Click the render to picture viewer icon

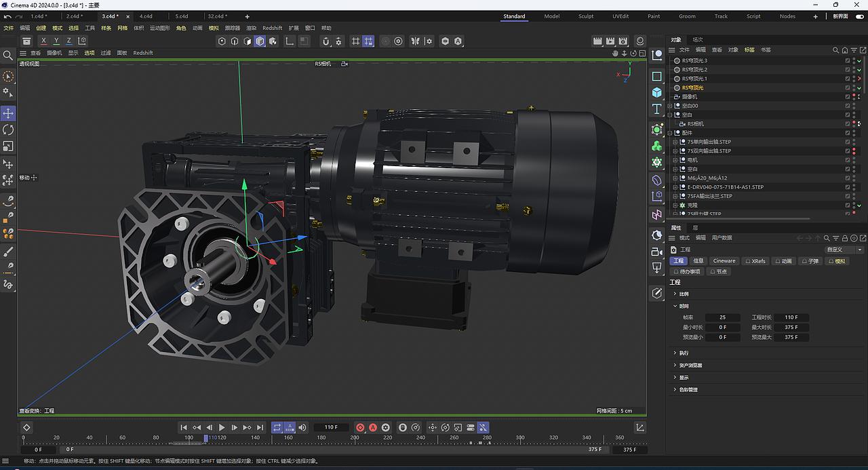pos(610,41)
